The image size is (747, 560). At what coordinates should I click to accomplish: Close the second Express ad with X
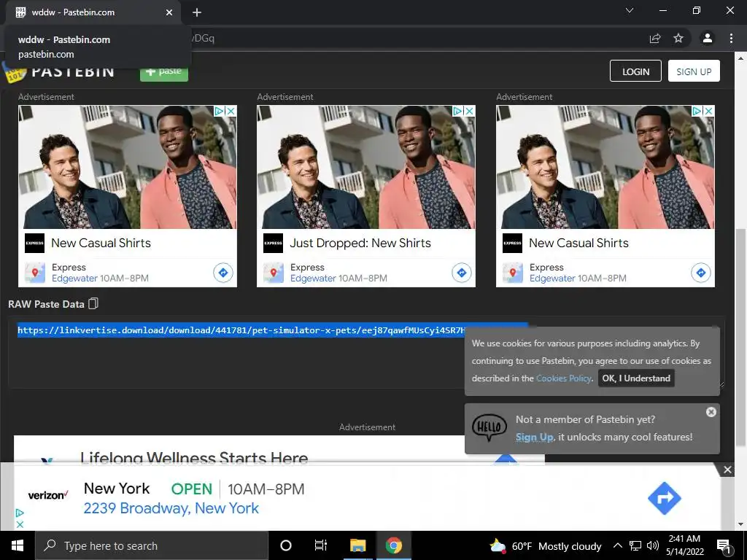point(470,111)
